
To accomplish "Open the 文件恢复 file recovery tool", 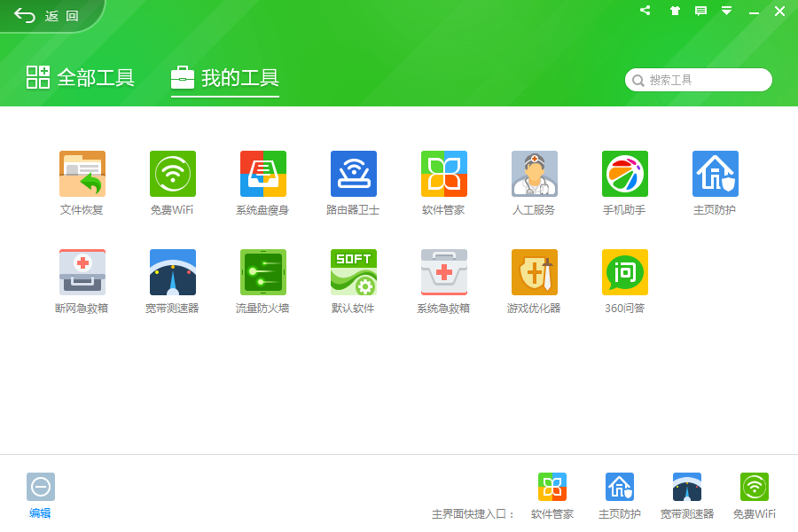I will point(82,174).
